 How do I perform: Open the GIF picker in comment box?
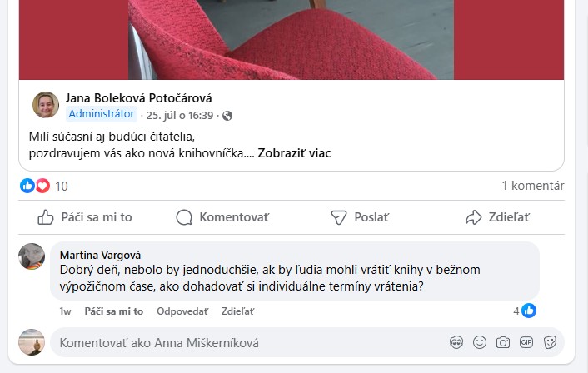click(x=526, y=342)
